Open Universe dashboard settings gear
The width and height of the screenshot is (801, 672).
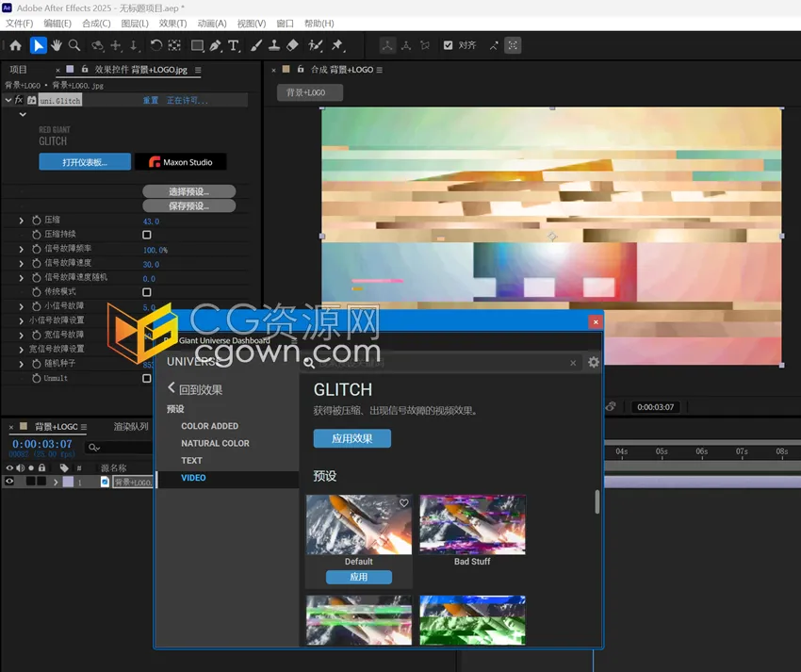[593, 362]
